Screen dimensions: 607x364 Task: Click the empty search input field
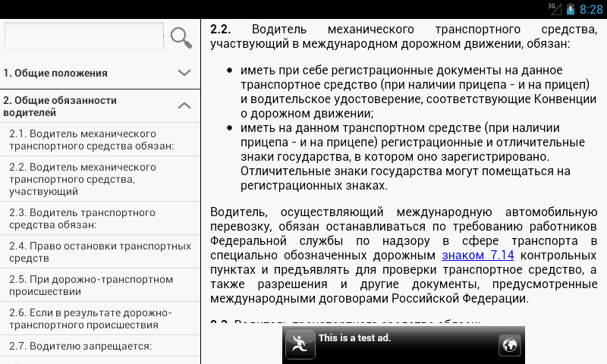pos(84,36)
